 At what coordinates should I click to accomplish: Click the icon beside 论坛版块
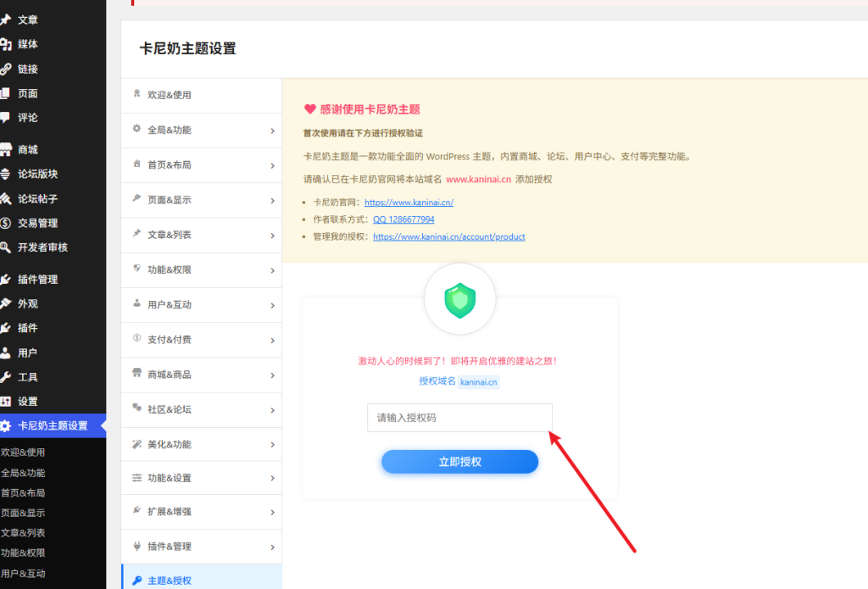click(x=6, y=174)
